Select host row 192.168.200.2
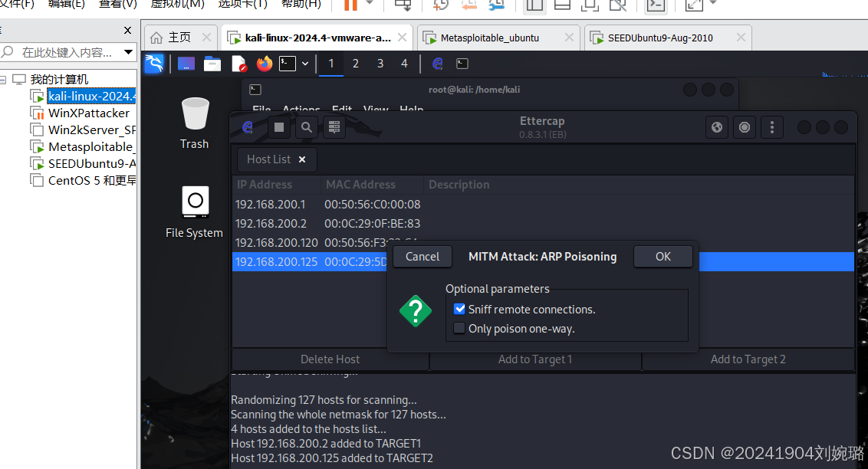This screenshot has width=868, height=469. click(x=543, y=224)
